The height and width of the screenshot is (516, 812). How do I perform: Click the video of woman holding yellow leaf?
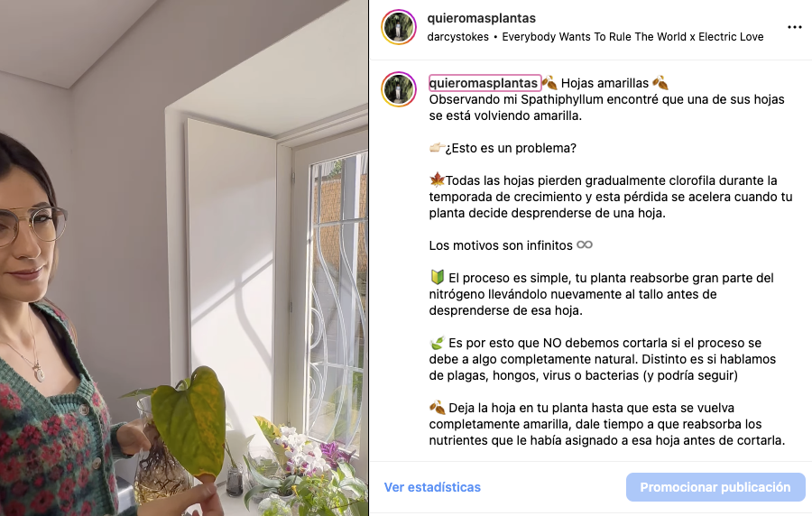(x=184, y=258)
